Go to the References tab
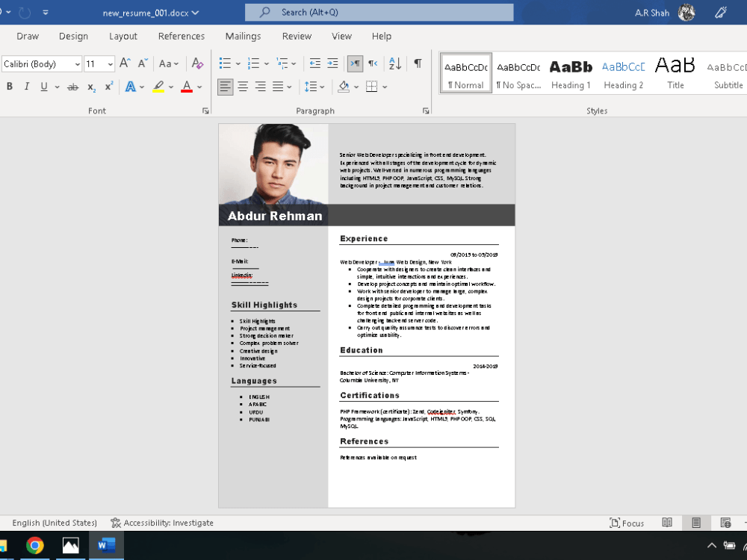 (181, 36)
